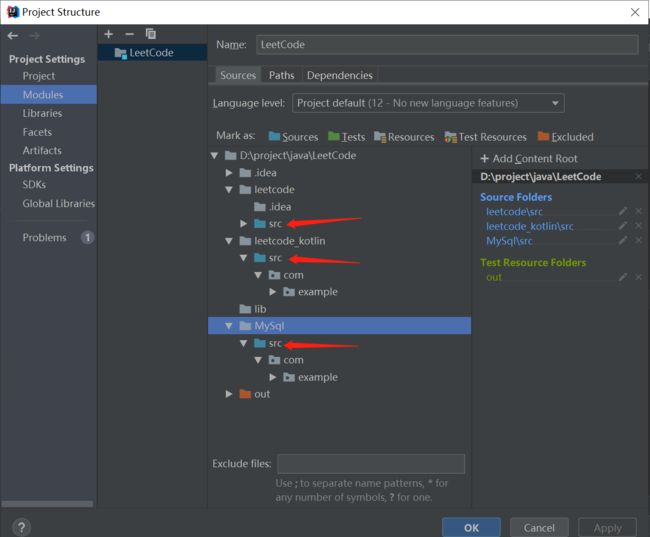Viewport: 650px width, 537px height.
Task: Collapse src under leetcode_kotlin
Action: pos(243,258)
